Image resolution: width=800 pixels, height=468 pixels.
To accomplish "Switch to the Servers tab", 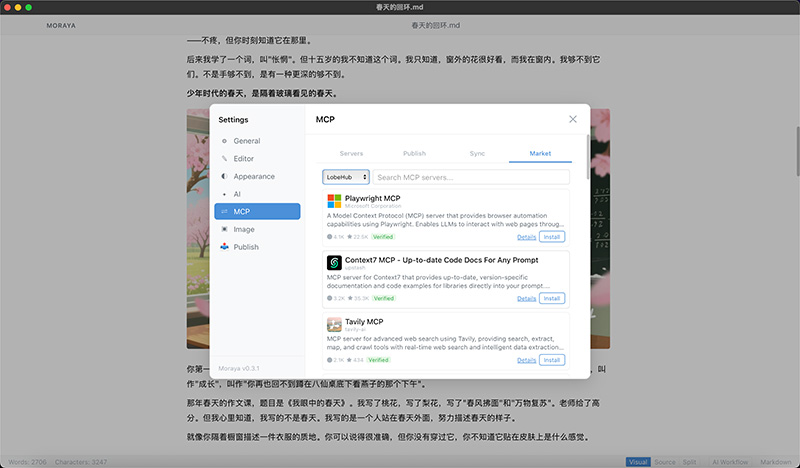I will (351, 153).
